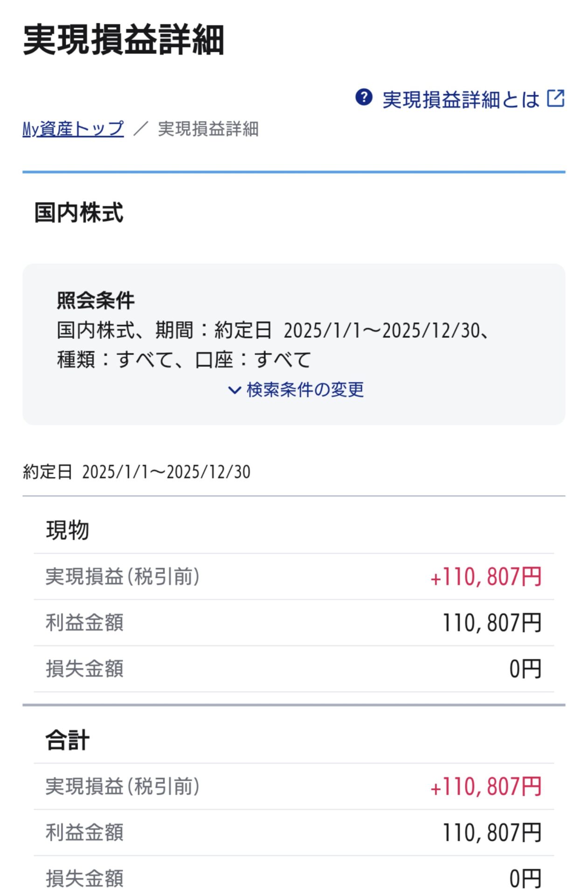Click the 種類：すべて、口座：すべて condition text
The width and height of the screenshot is (588, 896).
[184, 360]
